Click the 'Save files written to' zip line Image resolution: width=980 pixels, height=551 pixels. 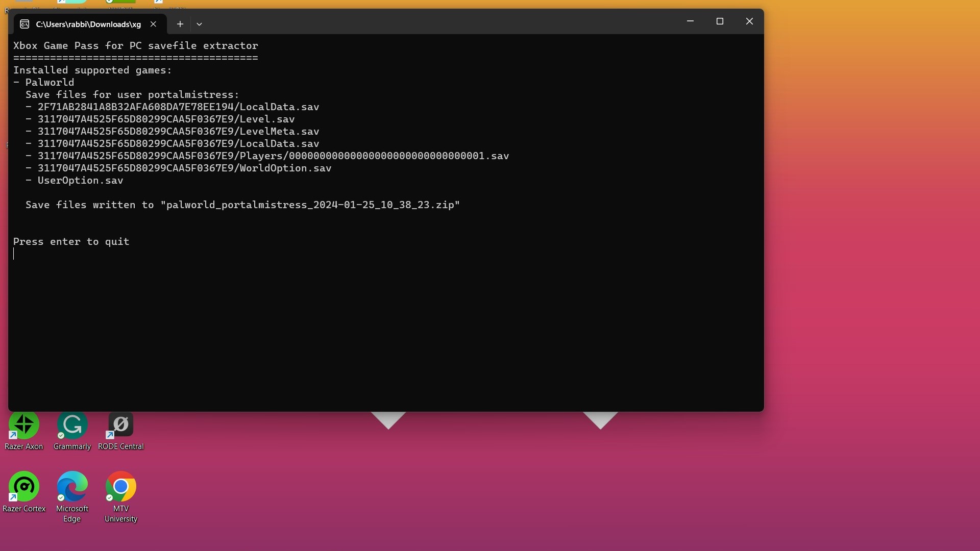[x=243, y=205]
